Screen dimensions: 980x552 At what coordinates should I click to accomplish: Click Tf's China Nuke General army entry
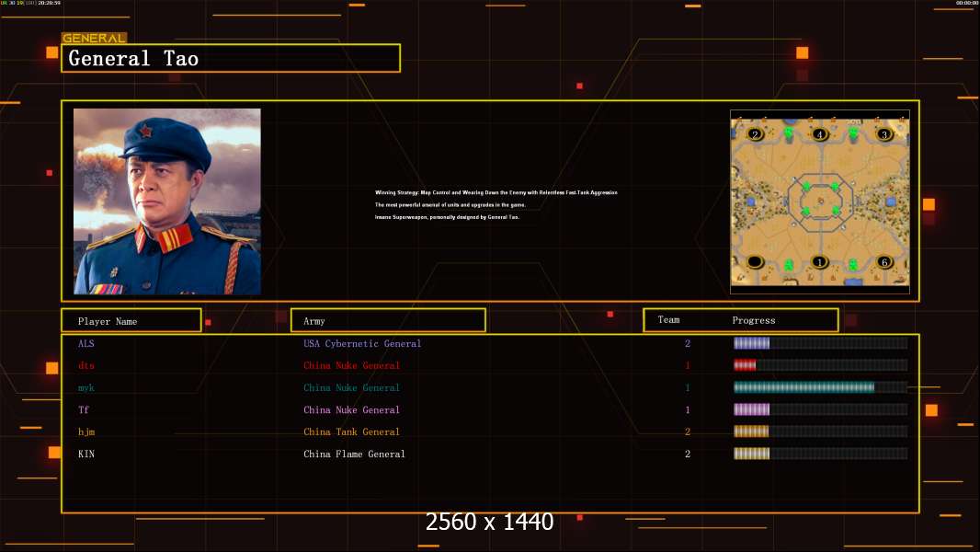tap(351, 410)
